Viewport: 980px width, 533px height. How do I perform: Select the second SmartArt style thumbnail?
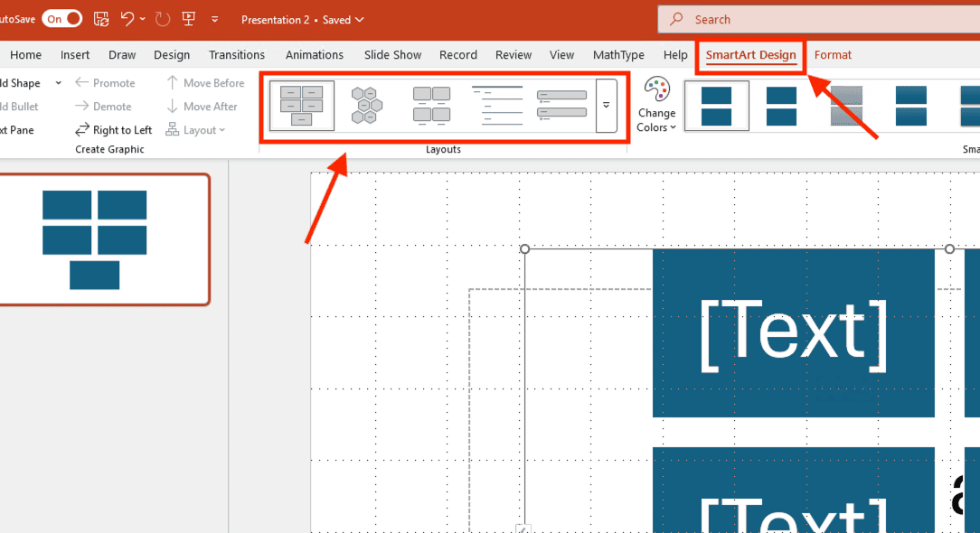pos(781,107)
